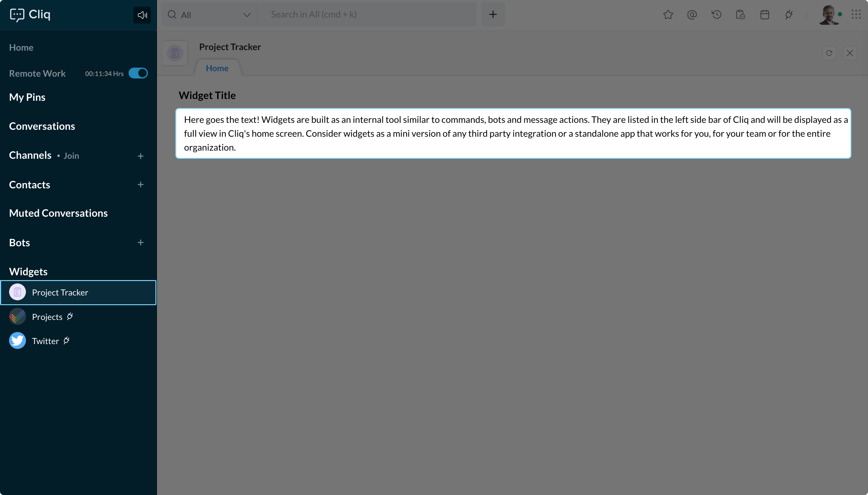Select Project Tracker widget in sidebar
Image resolution: width=868 pixels, height=495 pixels.
point(78,292)
